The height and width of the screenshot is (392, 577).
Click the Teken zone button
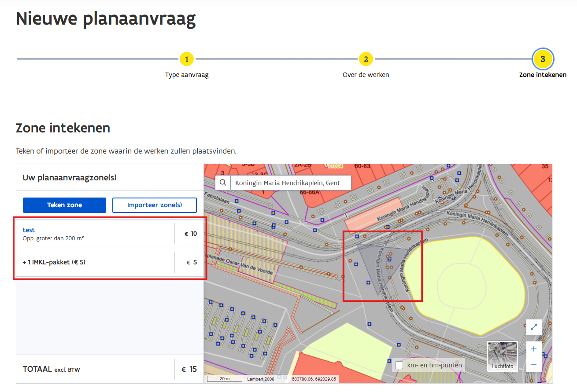[64, 205]
